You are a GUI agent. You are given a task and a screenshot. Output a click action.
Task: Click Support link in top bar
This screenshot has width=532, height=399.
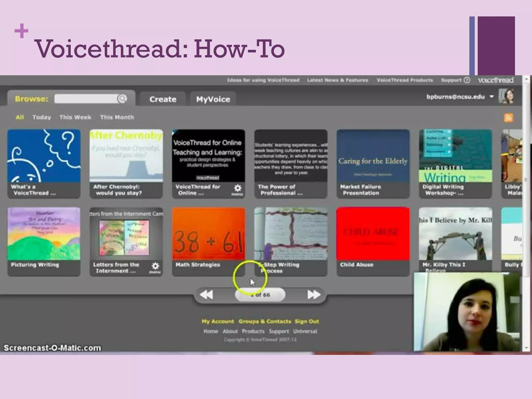coord(451,80)
